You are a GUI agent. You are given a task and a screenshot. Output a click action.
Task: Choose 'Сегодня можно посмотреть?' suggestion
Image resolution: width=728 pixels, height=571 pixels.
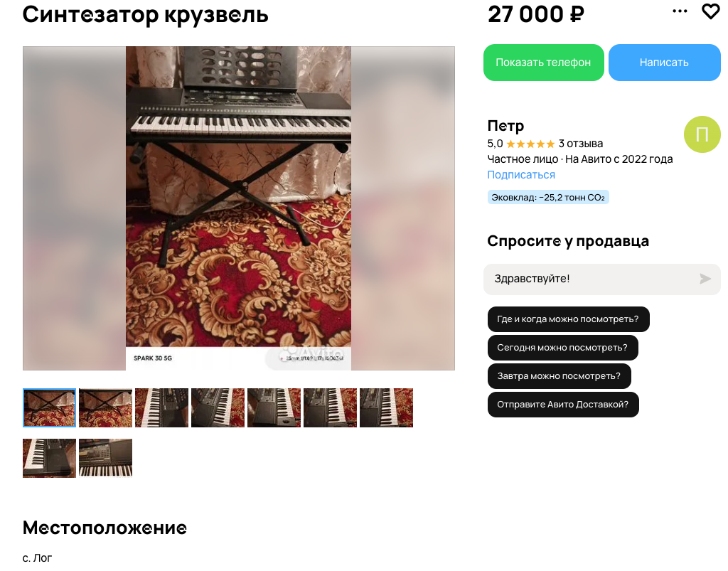563,347
